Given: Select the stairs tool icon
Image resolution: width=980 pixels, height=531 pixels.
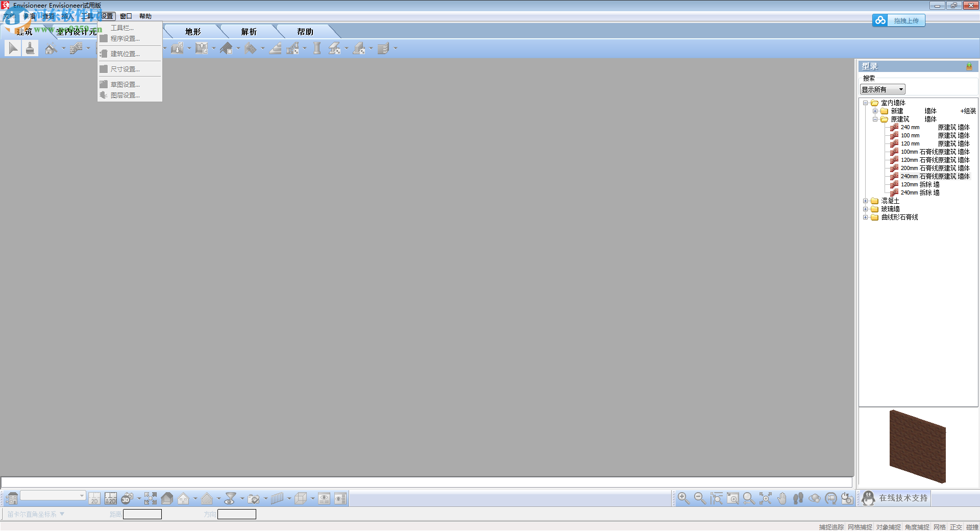Looking at the screenshot, I should [x=275, y=49].
